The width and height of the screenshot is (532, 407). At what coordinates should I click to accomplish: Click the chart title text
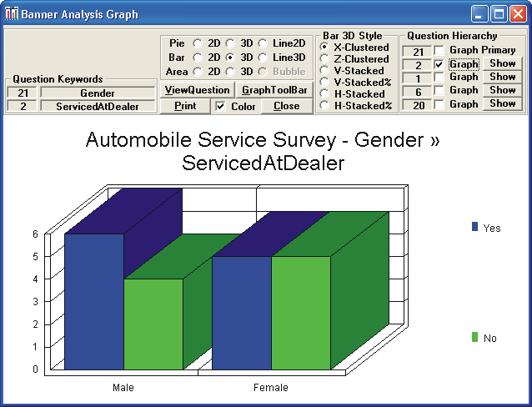[263, 151]
